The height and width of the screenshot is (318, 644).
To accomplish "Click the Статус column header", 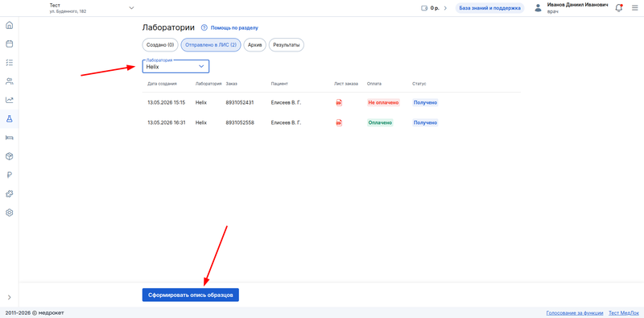I will point(419,84).
